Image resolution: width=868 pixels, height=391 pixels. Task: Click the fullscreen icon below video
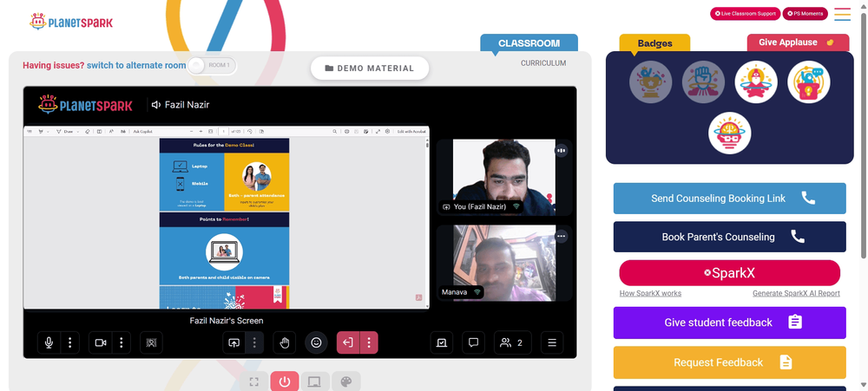coord(254,381)
